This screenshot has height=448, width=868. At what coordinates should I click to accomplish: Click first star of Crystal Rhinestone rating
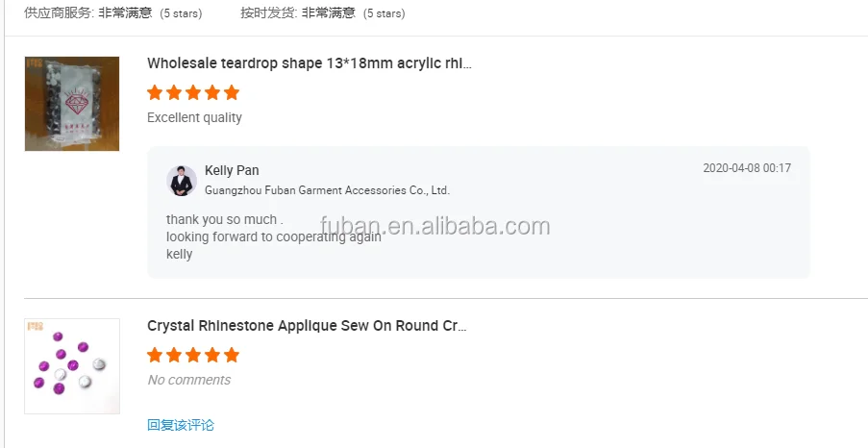point(155,356)
